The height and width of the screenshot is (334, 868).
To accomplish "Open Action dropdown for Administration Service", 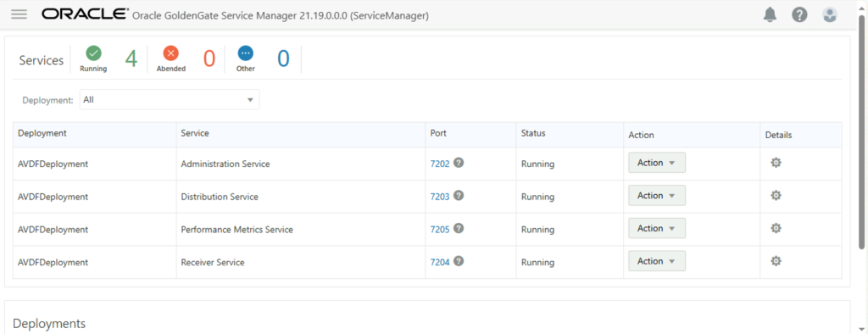I will [x=657, y=163].
